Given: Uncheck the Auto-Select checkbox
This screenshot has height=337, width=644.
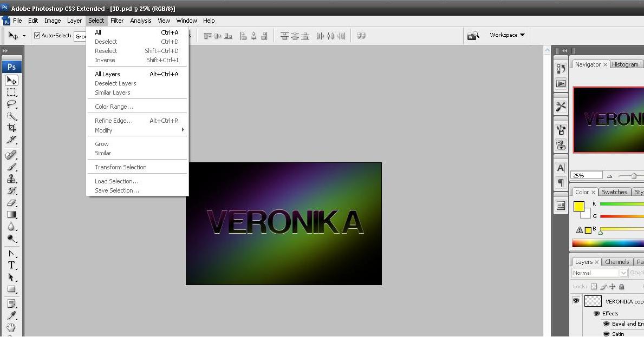Looking at the screenshot, I should [37, 36].
